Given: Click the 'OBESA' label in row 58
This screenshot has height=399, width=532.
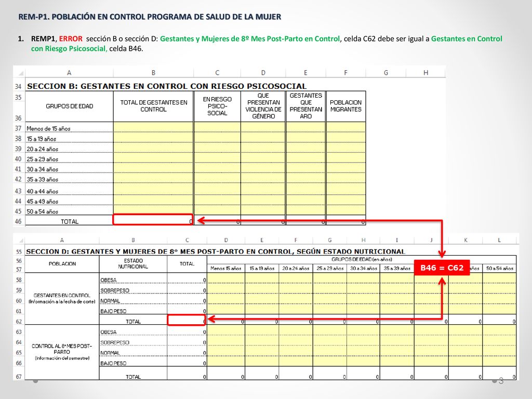Looking at the screenshot, I should coord(108,280).
